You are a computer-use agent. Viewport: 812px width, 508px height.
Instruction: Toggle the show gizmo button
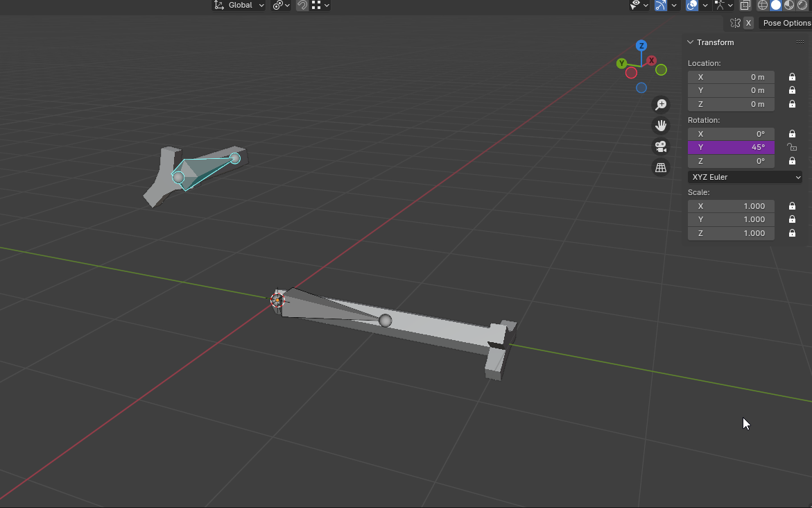pos(660,5)
